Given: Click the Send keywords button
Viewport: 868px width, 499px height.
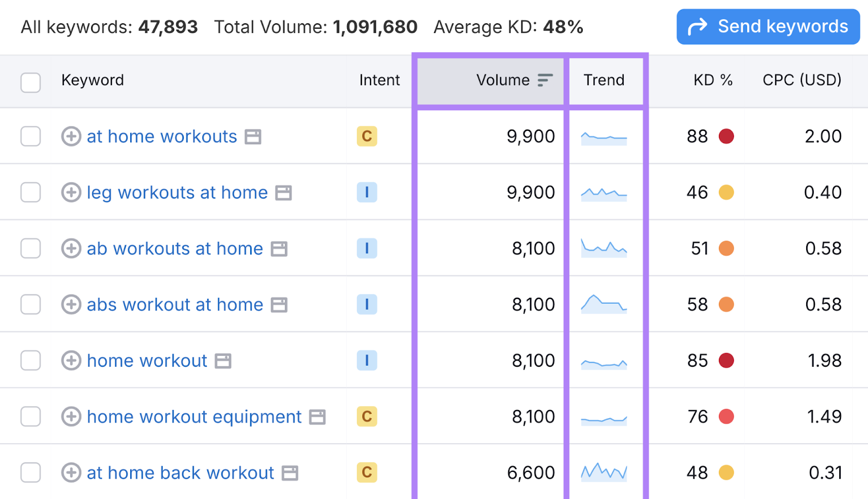Looking at the screenshot, I should (768, 27).
